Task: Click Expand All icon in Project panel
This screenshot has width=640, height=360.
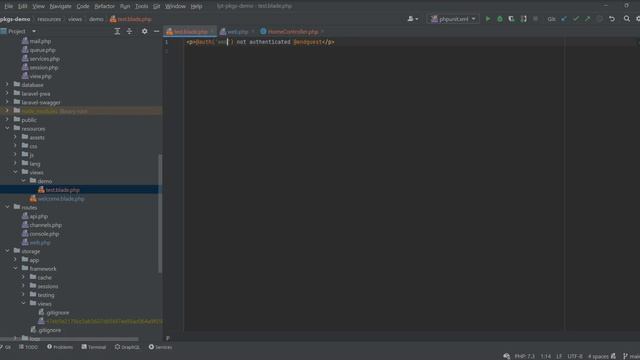Action: pos(117,31)
